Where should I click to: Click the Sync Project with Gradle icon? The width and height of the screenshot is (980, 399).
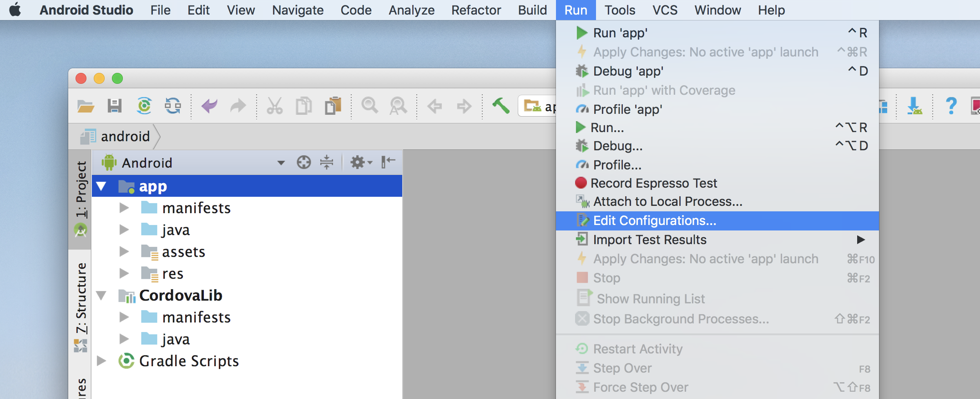coord(144,106)
